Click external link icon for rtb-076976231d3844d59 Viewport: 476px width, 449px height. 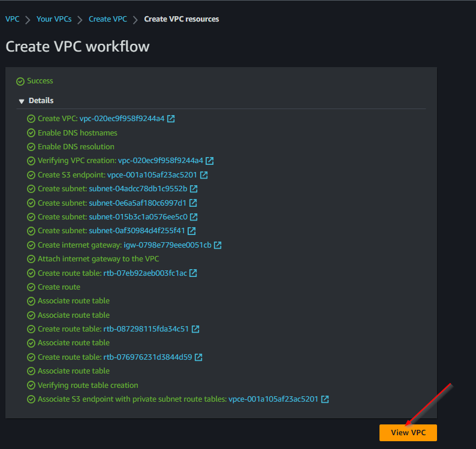198,357
